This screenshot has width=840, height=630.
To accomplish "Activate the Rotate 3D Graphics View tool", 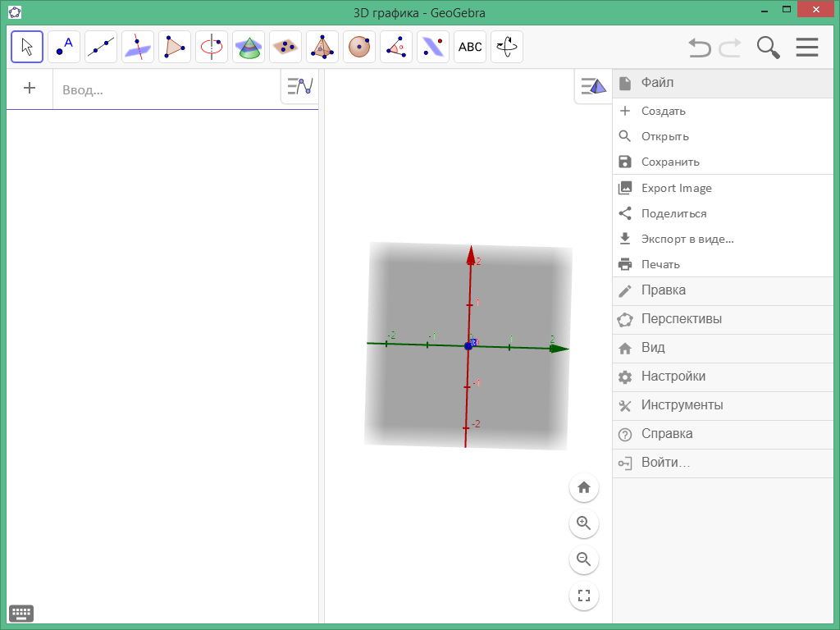I will click(x=506, y=47).
